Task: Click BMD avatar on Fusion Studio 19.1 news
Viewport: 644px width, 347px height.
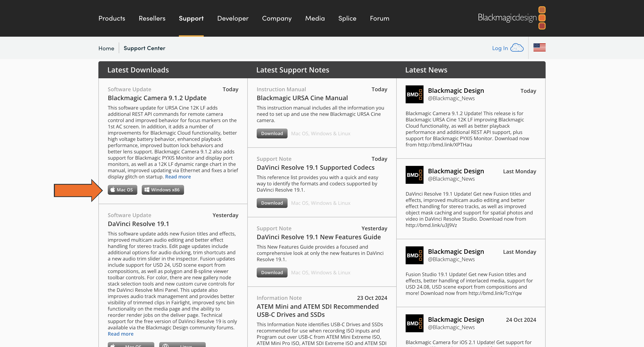Action: coord(414,255)
